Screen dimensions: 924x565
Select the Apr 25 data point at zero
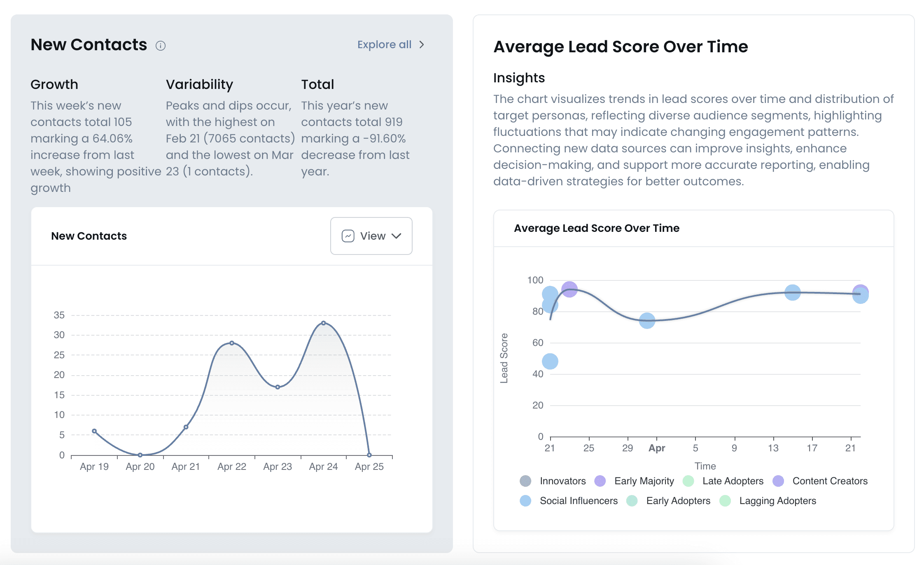pyautogui.click(x=369, y=455)
